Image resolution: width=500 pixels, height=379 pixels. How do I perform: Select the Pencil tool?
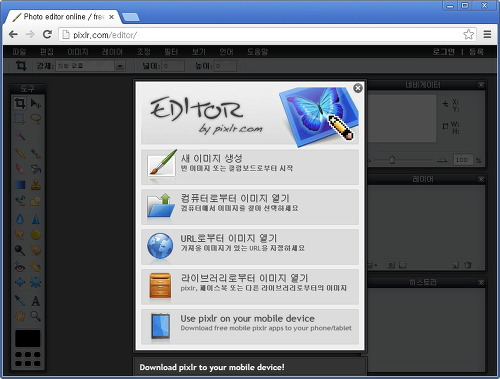point(20,153)
